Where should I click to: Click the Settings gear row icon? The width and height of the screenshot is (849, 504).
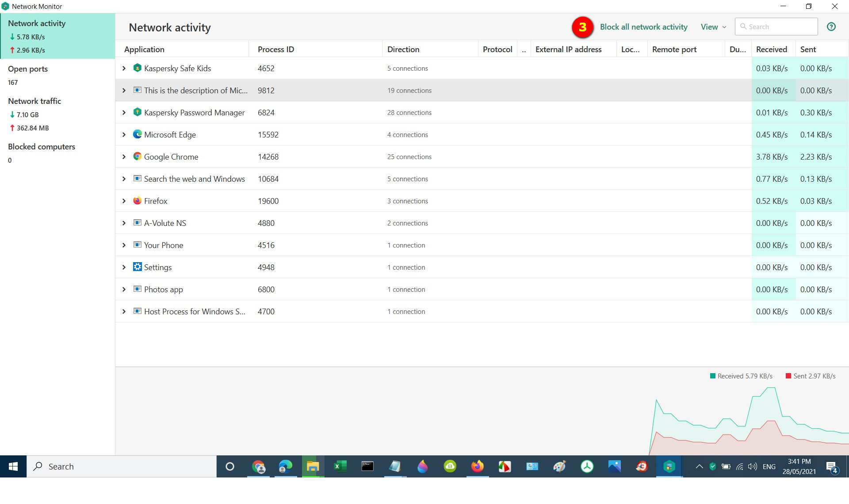(137, 267)
